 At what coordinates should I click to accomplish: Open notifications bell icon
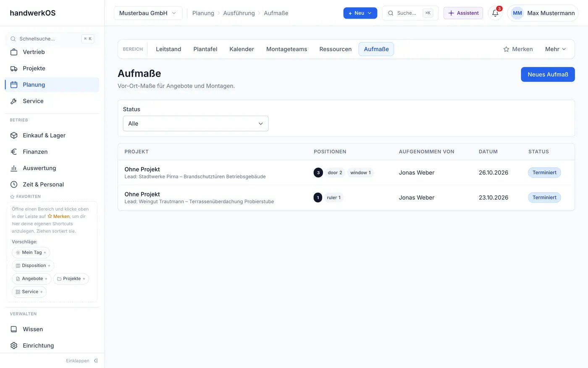pyautogui.click(x=495, y=13)
